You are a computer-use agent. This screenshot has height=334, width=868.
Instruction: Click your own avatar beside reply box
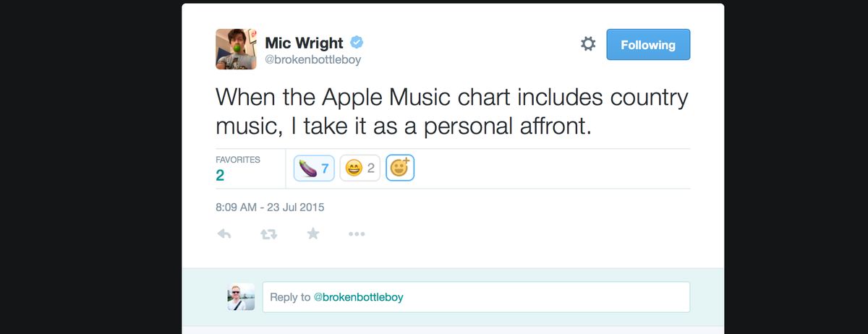241,296
